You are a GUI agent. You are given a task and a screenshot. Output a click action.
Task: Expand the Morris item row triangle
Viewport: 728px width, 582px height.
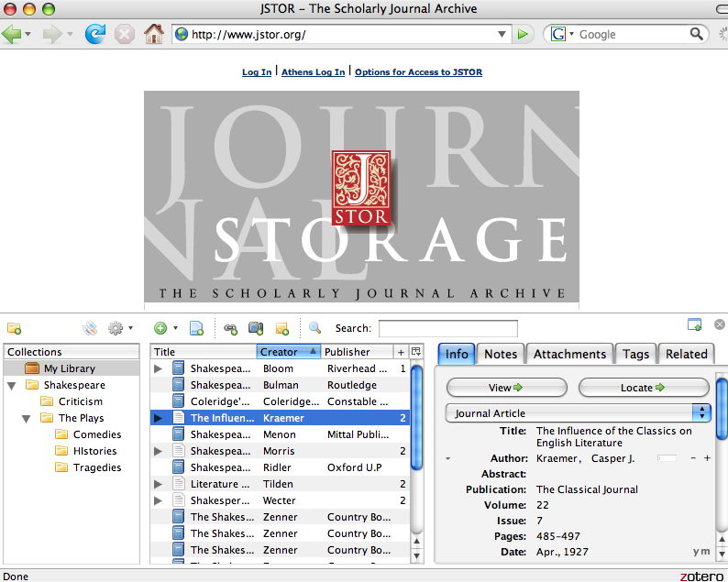point(159,451)
